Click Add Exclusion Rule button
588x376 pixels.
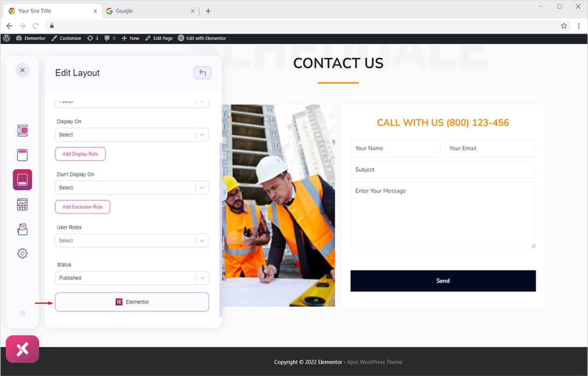(x=82, y=207)
